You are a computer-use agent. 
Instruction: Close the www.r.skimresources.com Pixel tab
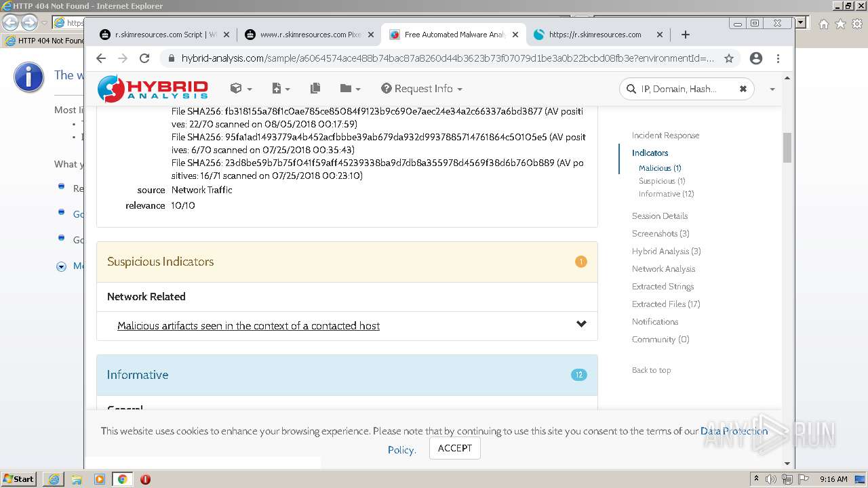[371, 35]
